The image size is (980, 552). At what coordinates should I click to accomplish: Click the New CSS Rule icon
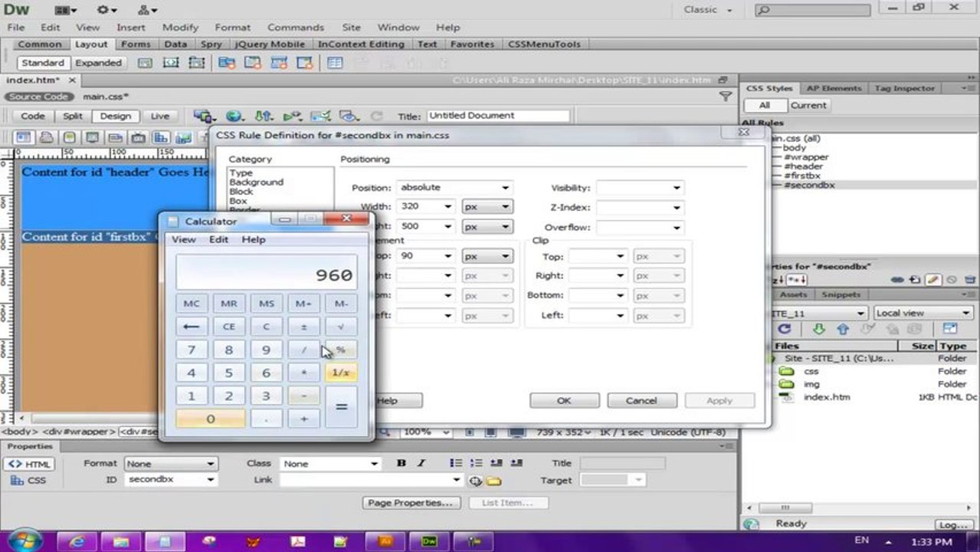(x=916, y=281)
